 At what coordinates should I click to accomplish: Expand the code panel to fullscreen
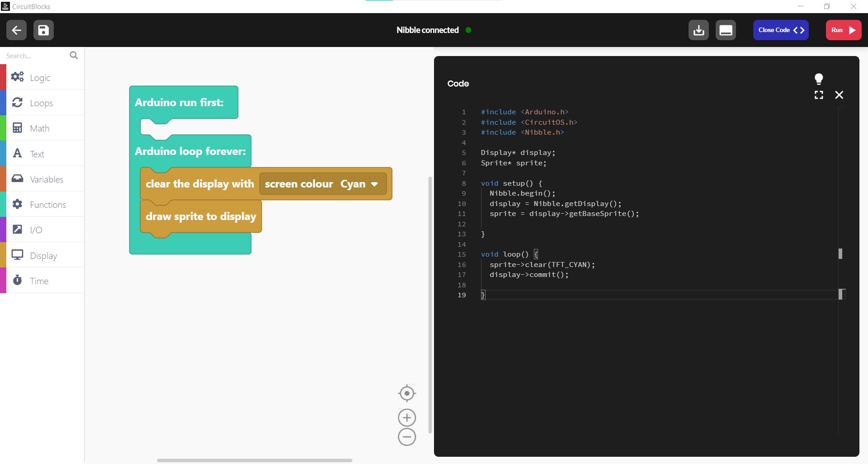point(819,95)
